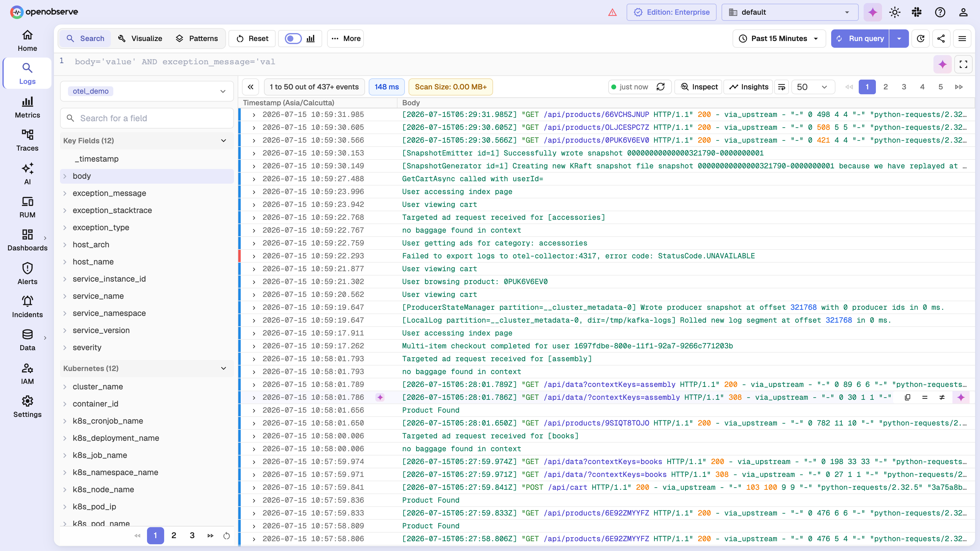This screenshot has height=551, width=980.
Task: Open the Run query dropdown arrow
Action: point(899,38)
